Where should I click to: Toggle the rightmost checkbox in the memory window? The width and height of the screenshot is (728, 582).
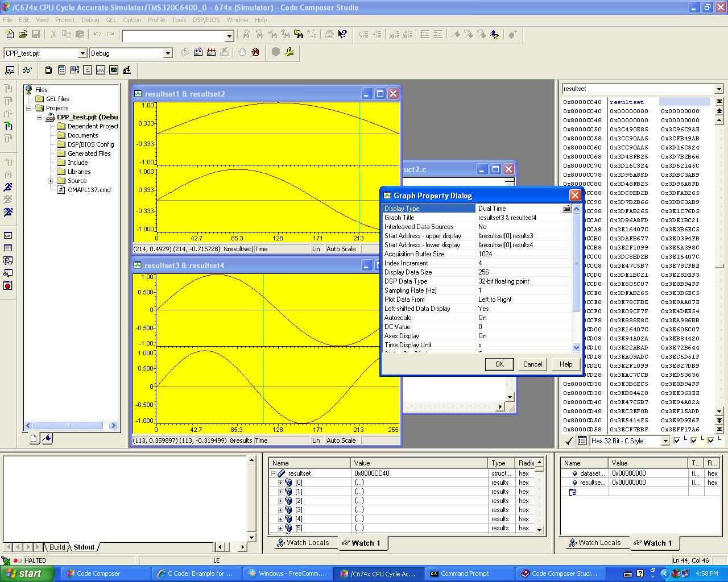710,440
